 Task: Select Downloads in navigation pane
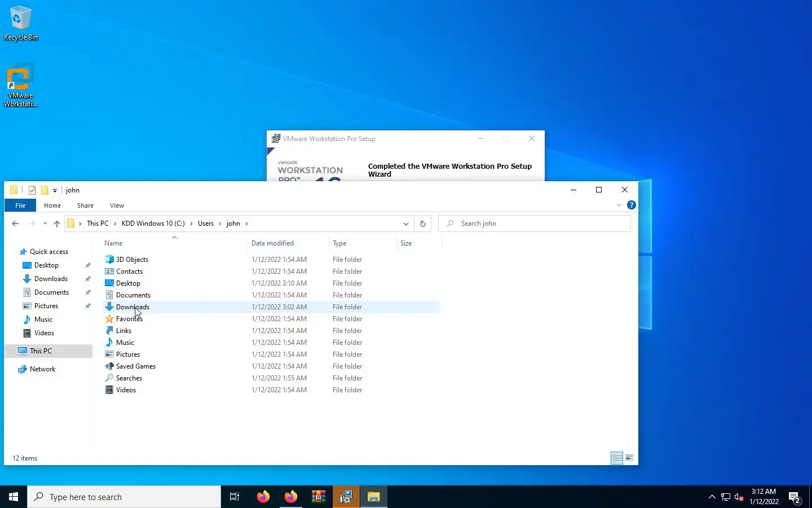[x=51, y=279]
